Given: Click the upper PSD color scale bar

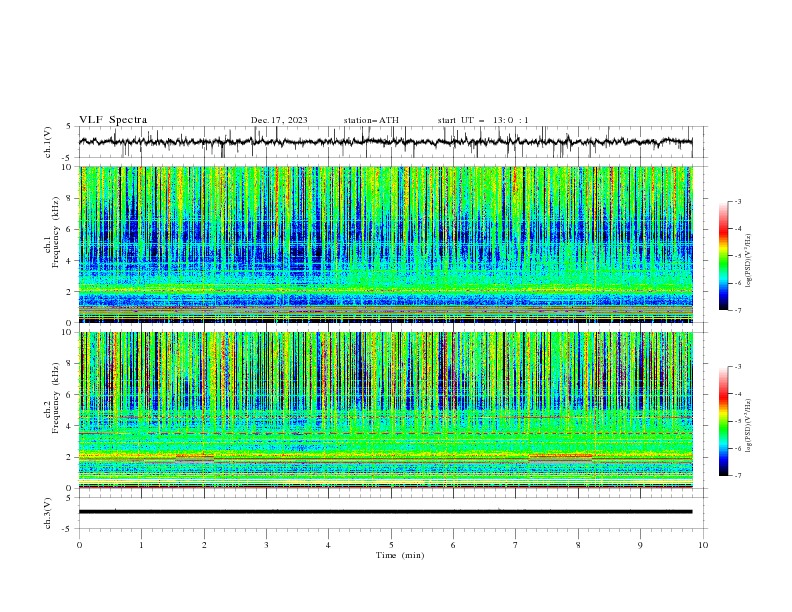Looking at the screenshot, I should pos(723,256).
